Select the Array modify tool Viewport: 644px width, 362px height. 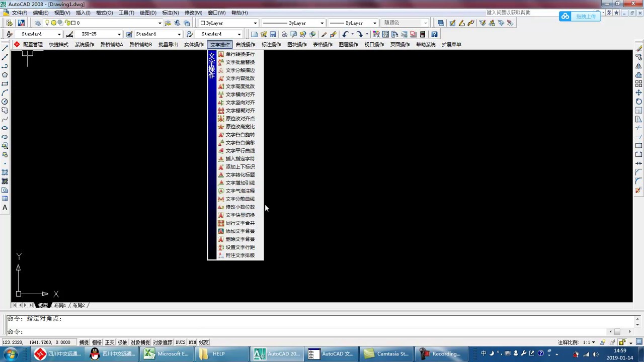tap(639, 84)
